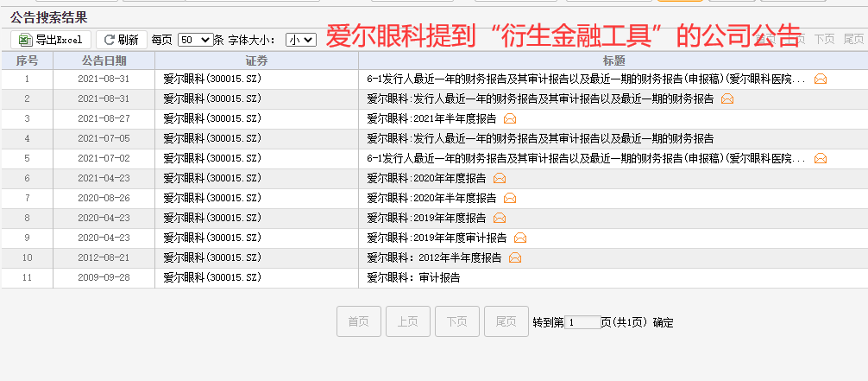This screenshot has width=868, height=381.
Task: Click the 公告搜索结果 heading
Action: 48,18
